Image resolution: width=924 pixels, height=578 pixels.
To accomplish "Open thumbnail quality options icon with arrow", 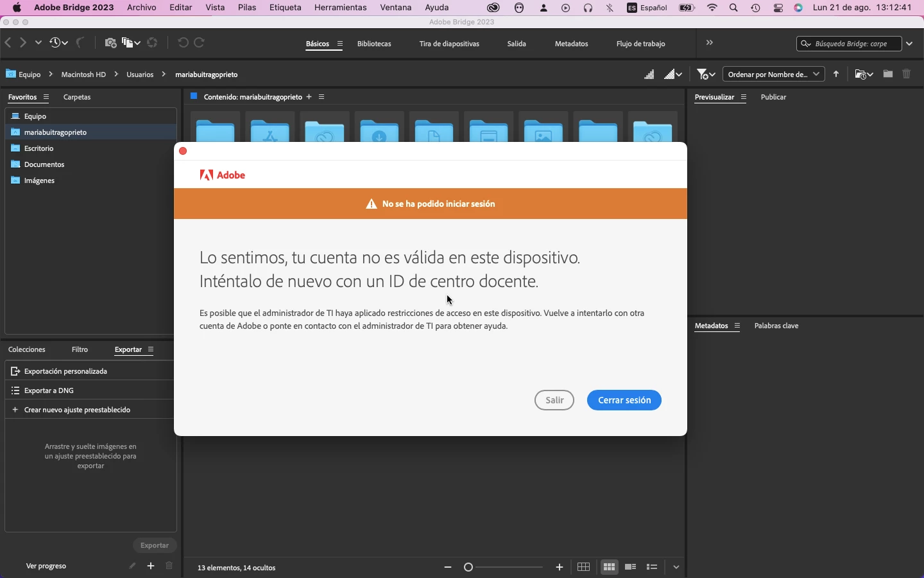I will tap(674, 74).
